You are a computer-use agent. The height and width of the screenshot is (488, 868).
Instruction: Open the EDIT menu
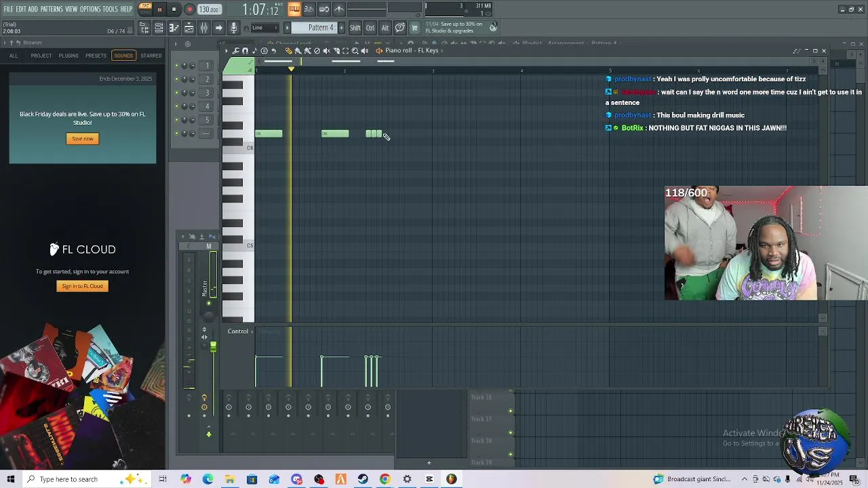pos(21,9)
